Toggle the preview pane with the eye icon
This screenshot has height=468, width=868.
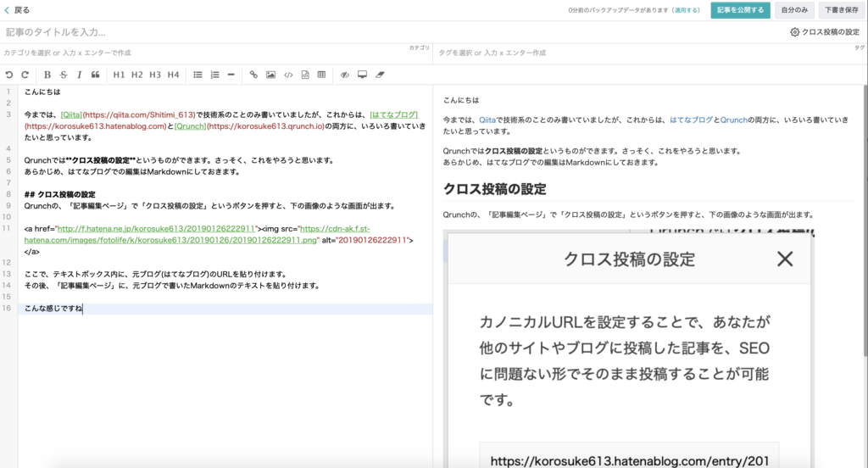tap(345, 75)
